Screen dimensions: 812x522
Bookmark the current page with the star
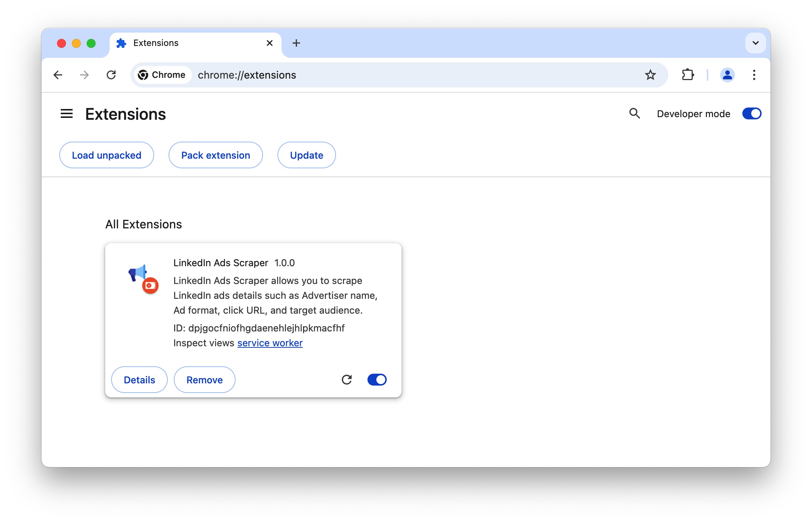click(650, 75)
